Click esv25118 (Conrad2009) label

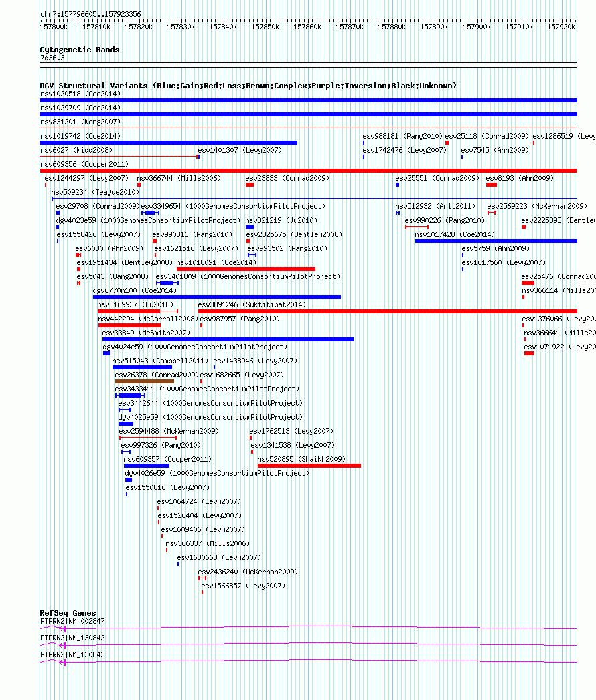pos(487,136)
